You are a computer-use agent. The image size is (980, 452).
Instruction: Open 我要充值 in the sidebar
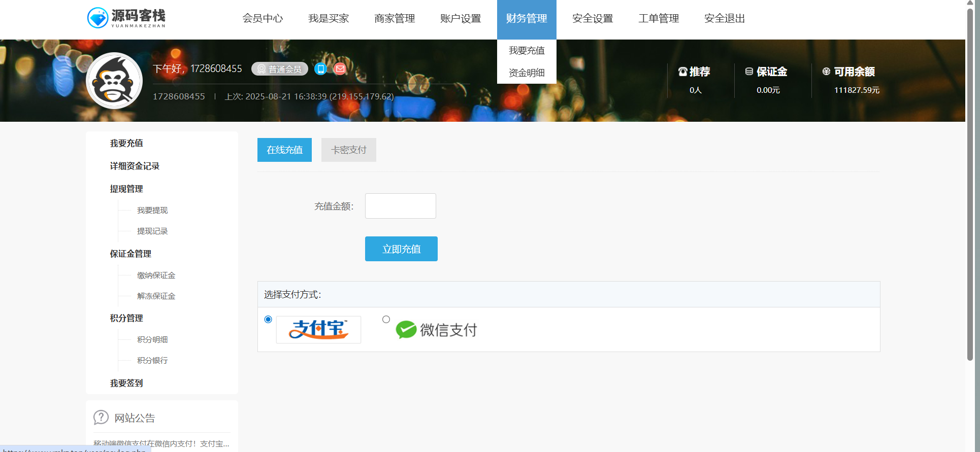126,143
